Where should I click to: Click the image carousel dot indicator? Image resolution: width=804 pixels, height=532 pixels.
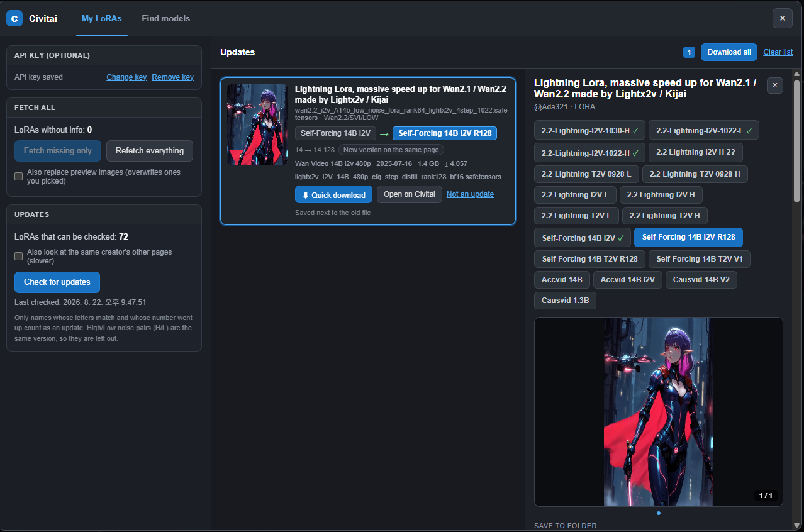pos(659,513)
